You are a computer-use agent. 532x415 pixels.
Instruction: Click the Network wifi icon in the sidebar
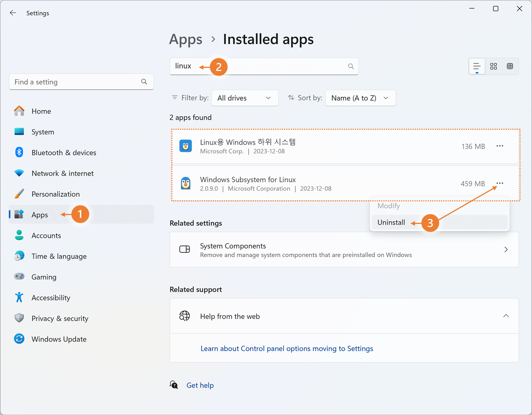tap(19, 173)
